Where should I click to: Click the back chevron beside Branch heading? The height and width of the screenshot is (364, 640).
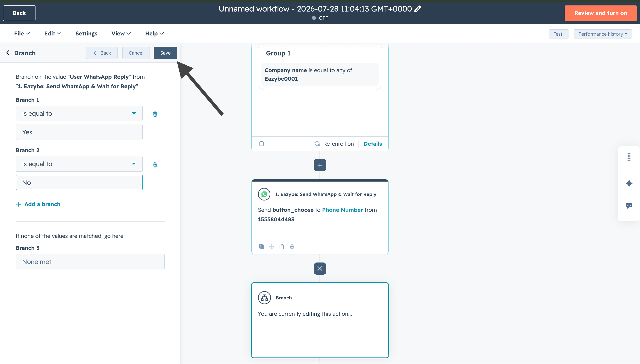coord(8,53)
